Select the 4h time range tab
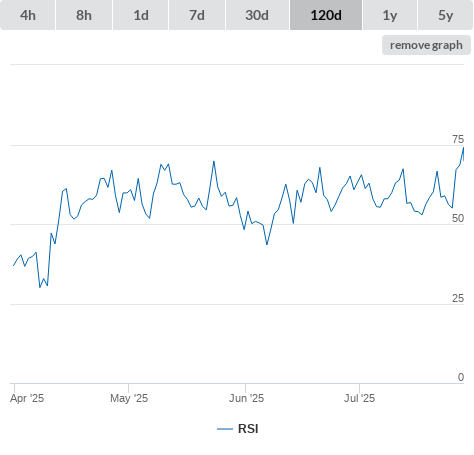Image resolution: width=474 pixels, height=455 pixels. point(28,15)
